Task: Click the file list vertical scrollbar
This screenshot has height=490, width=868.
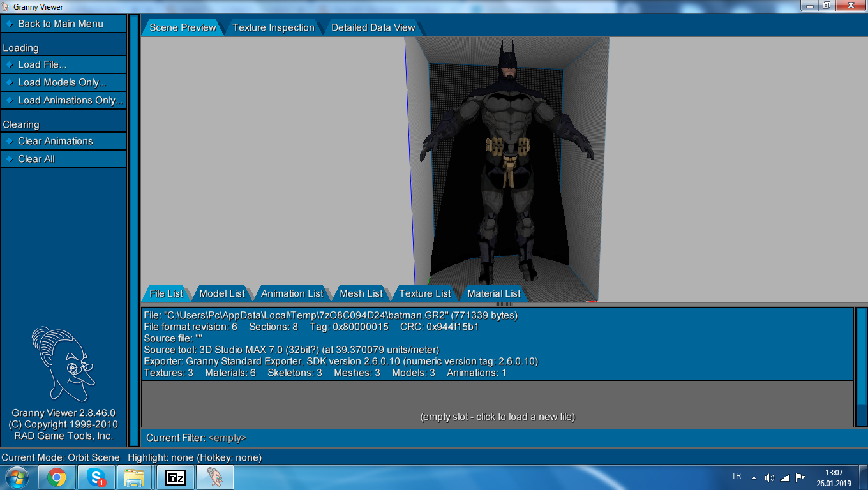Action: 861,367
